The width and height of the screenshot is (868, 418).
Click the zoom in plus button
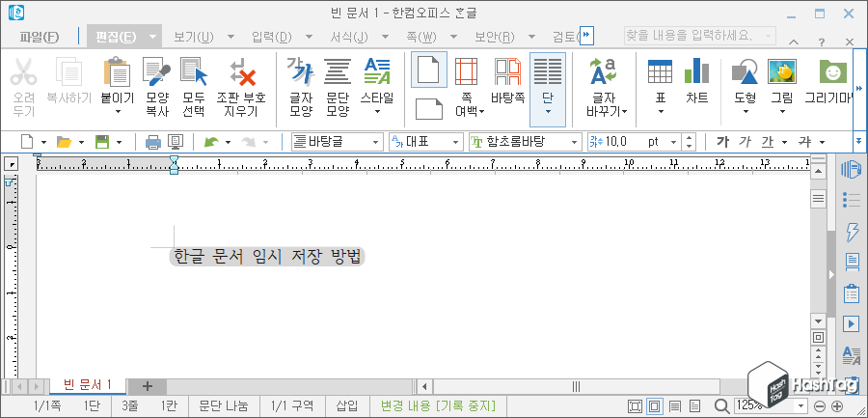pos(837,405)
